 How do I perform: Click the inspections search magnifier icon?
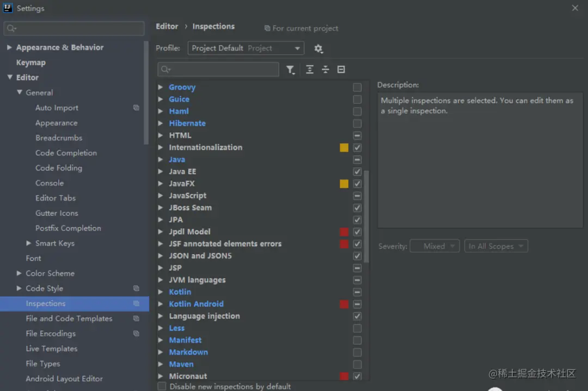pyautogui.click(x=166, y=69)
